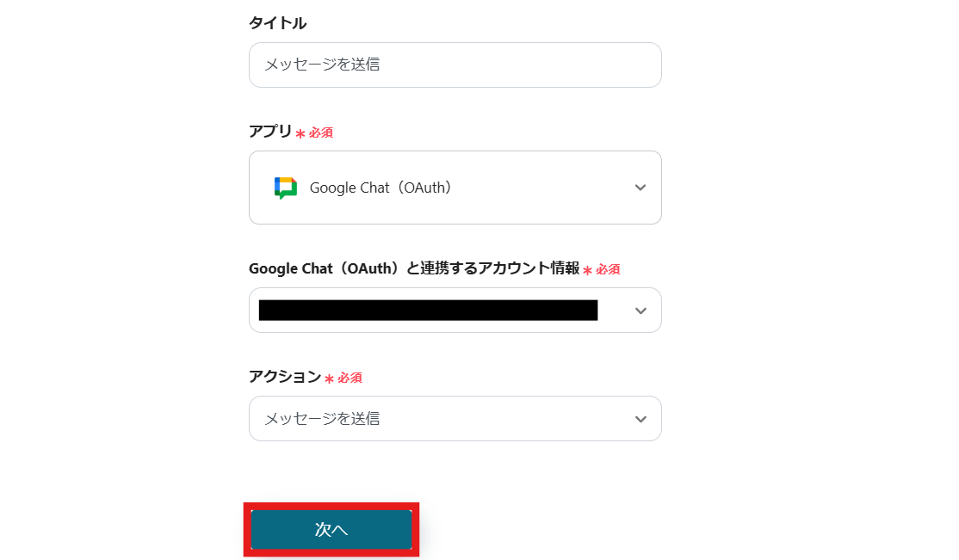
Task: Expand the アクション dropdown chevron arrow
Action: coord(640,419)
